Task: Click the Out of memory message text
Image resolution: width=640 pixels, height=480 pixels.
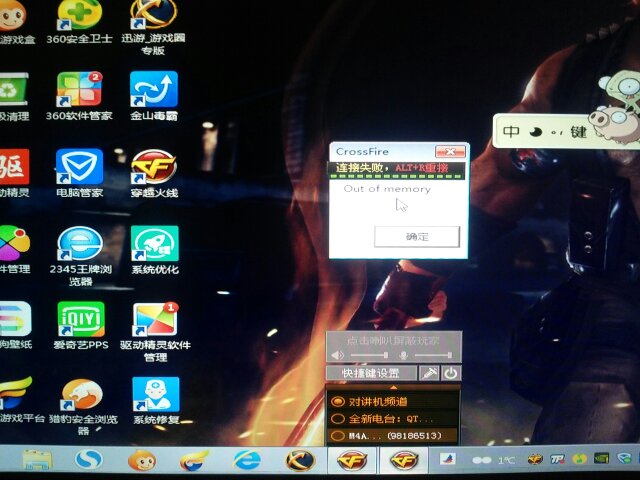Action: [387, 189]
